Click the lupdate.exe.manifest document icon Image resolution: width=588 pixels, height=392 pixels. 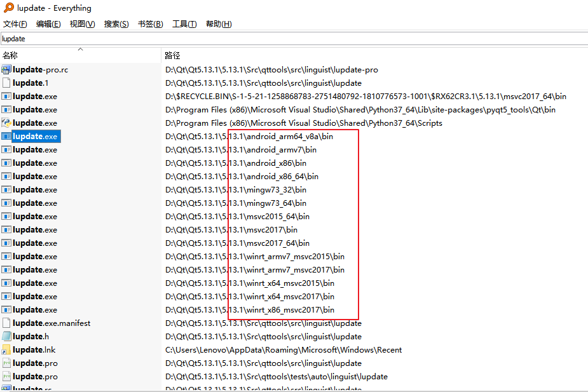[x=8, y=323]
